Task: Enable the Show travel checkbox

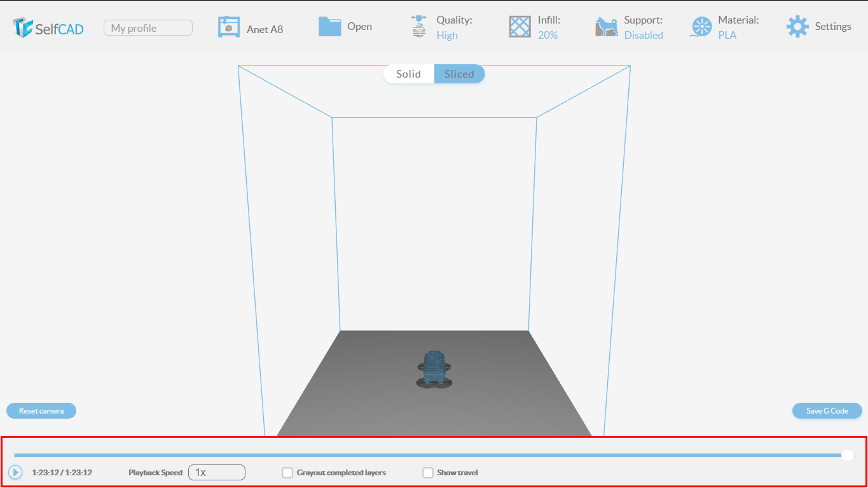Action: [x=428, y=473]
